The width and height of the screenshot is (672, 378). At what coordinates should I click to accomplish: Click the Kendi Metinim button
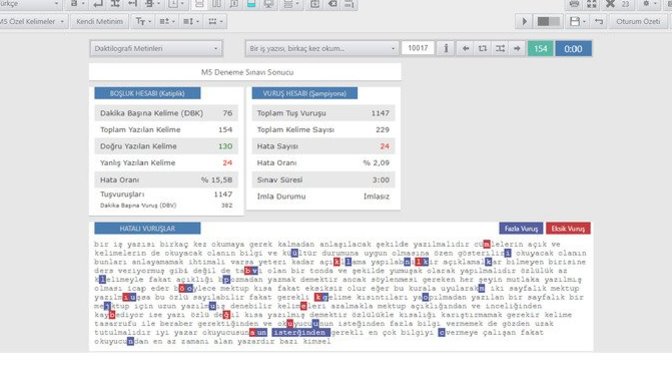point(99,21)
